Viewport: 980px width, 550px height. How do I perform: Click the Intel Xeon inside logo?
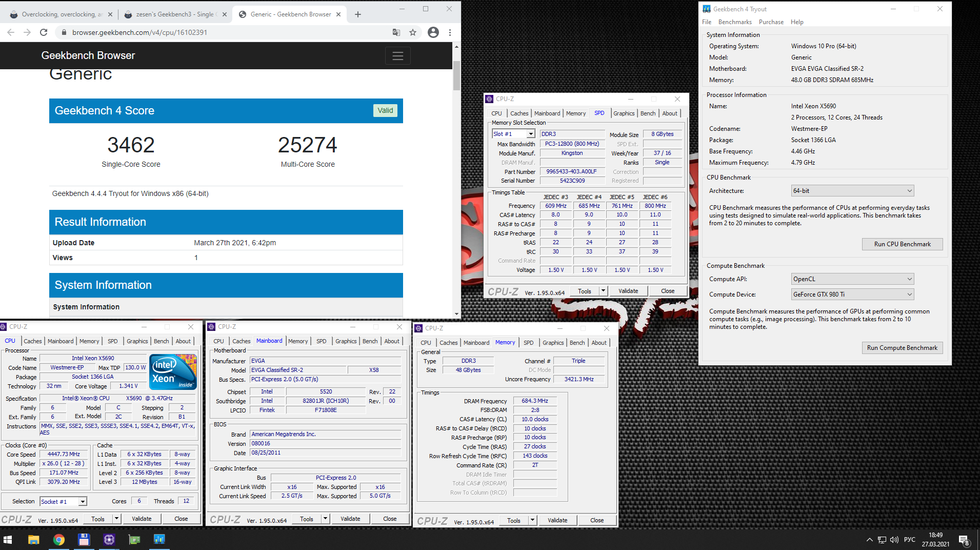click(x=173, y=372)
